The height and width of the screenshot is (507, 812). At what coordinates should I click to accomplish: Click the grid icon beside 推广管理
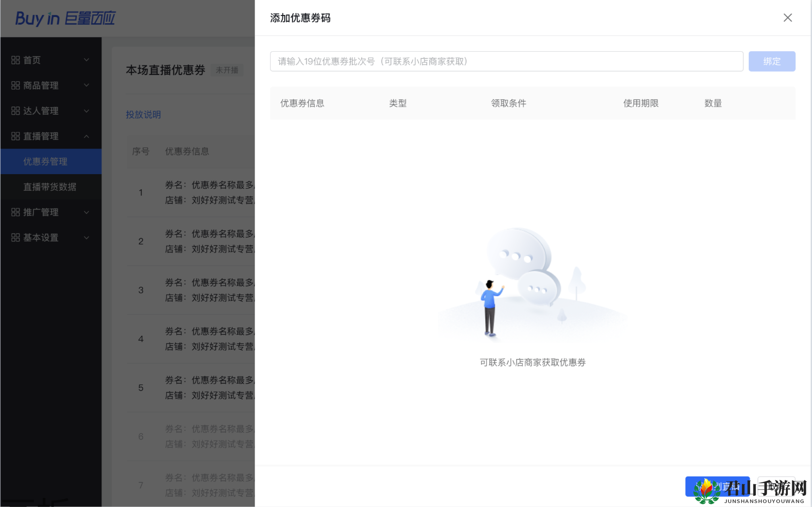[x=15, y=212]
